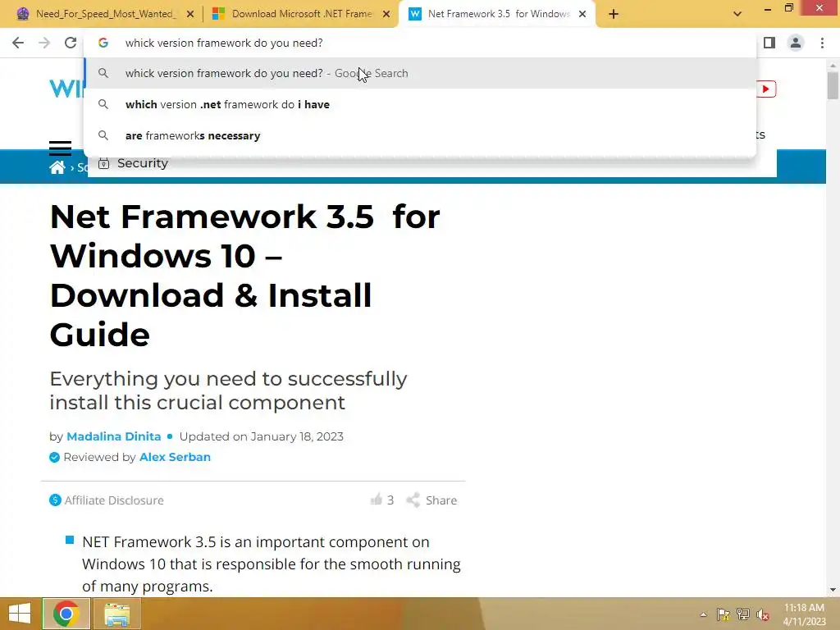Click 'Updated on January 18, 2023' text
The width and height of the screenshot is (840, 630).
coord(262,436)
